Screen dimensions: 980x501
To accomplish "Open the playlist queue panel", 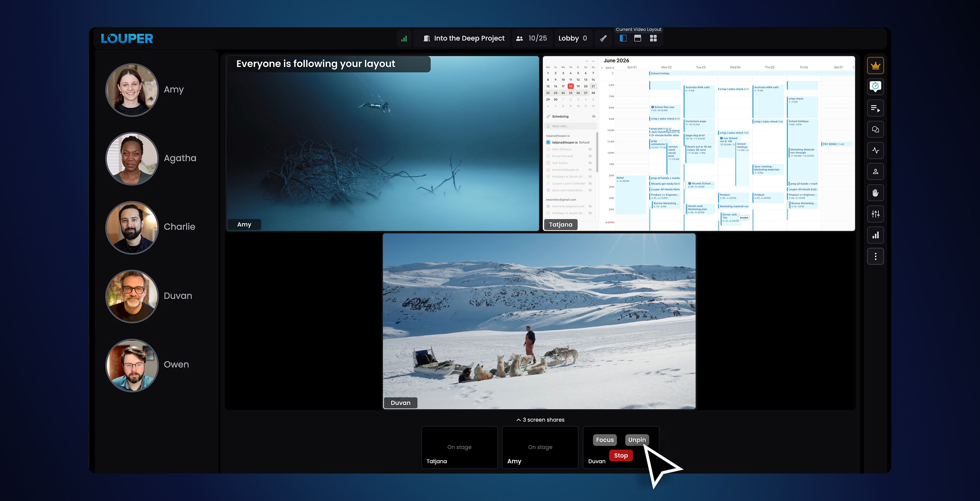I will pos(875,108).
